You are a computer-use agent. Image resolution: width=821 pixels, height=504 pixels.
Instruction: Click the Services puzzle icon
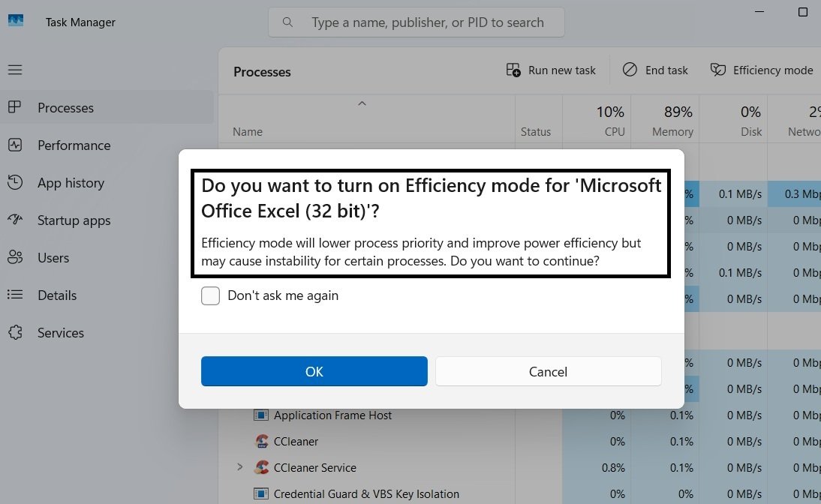15,332
